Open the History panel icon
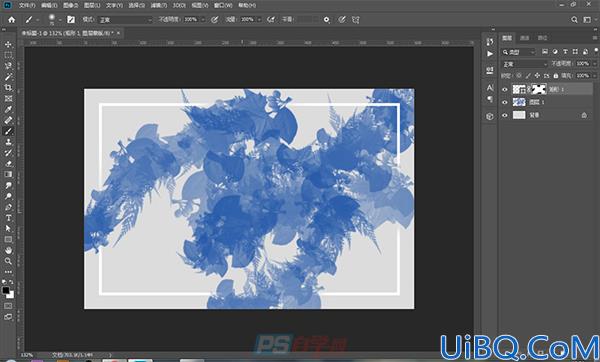This screenshot has height=362, width=600. tap(490, 41)
